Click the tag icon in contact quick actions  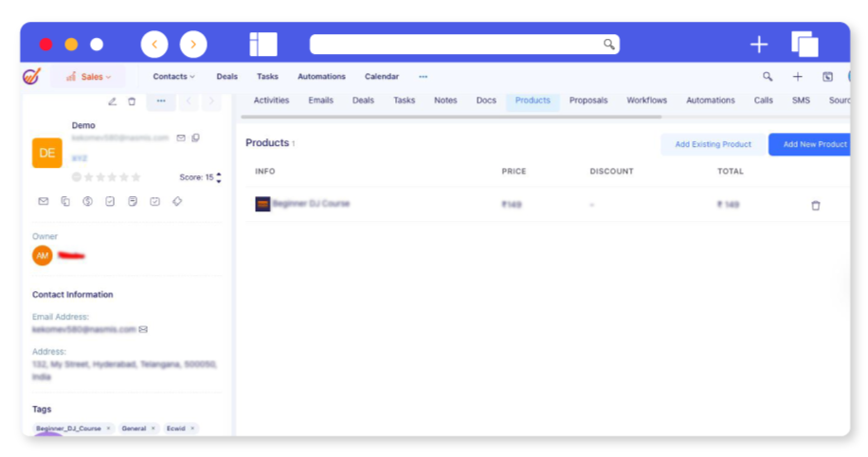[177, 201]
